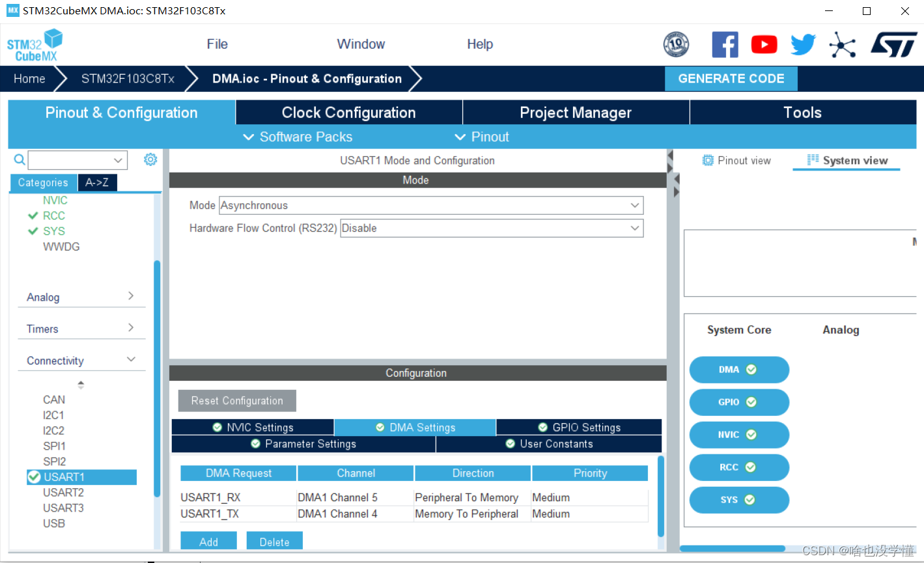The image size is (924, 563).
Task: Click the 10-year anniversary badge icon
Action: coord(676,44)
